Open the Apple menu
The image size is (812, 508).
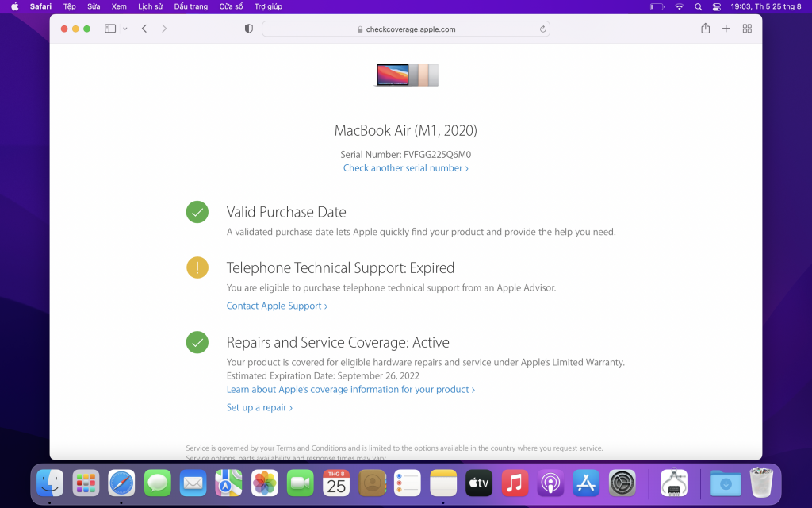pyautogui.click(x=15, y=6)
